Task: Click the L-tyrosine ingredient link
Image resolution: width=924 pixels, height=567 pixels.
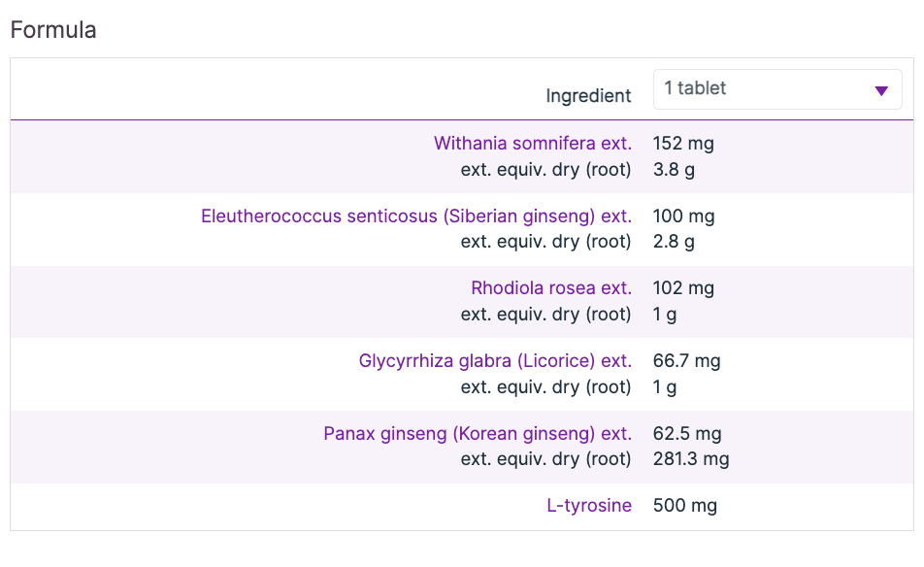Action: pyautogui.click(x=589, y=506)
